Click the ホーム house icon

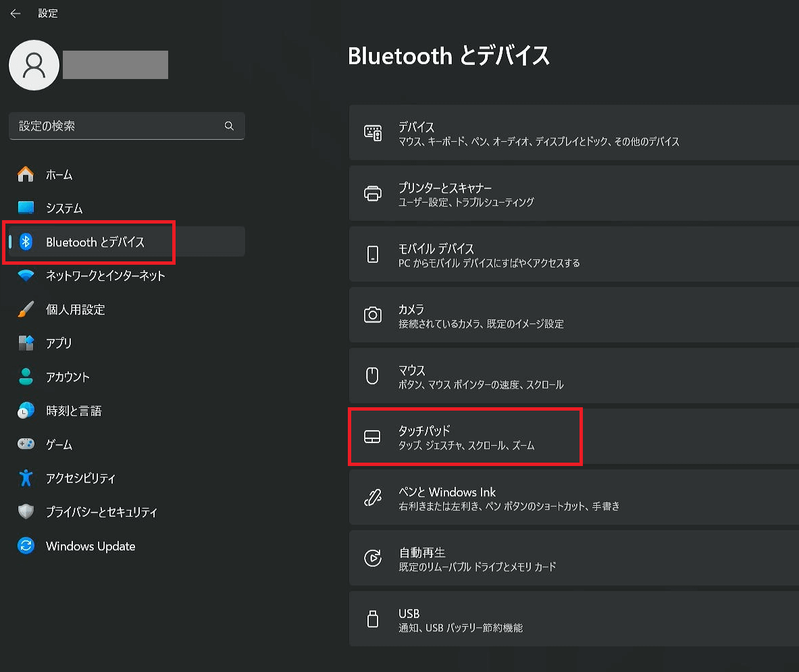pyautogui.click(x=26, y=174)
